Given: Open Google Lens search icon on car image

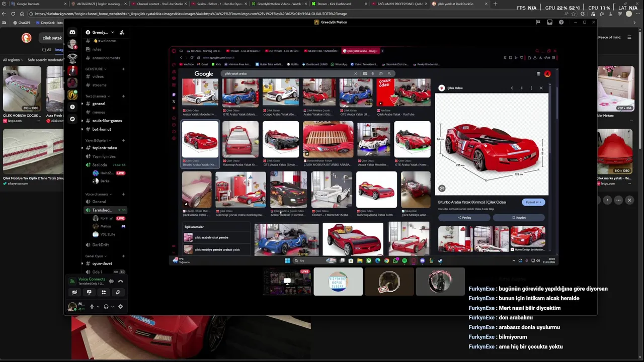Looking at the screenshot, I should [x=442, y=189].
